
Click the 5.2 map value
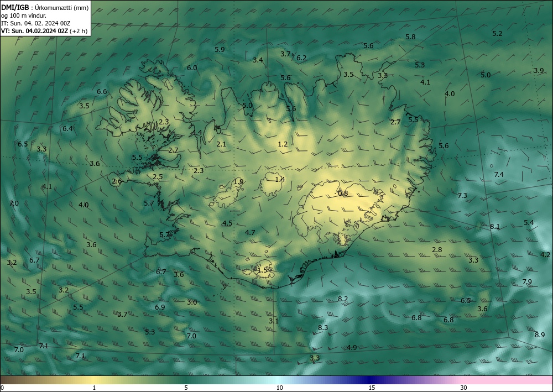pos(497,34)
